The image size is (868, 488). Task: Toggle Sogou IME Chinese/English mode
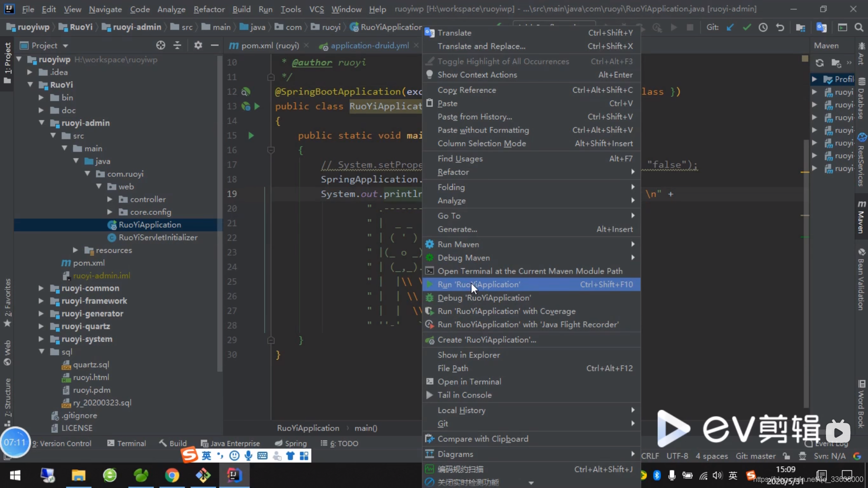(x=206, y=455)
